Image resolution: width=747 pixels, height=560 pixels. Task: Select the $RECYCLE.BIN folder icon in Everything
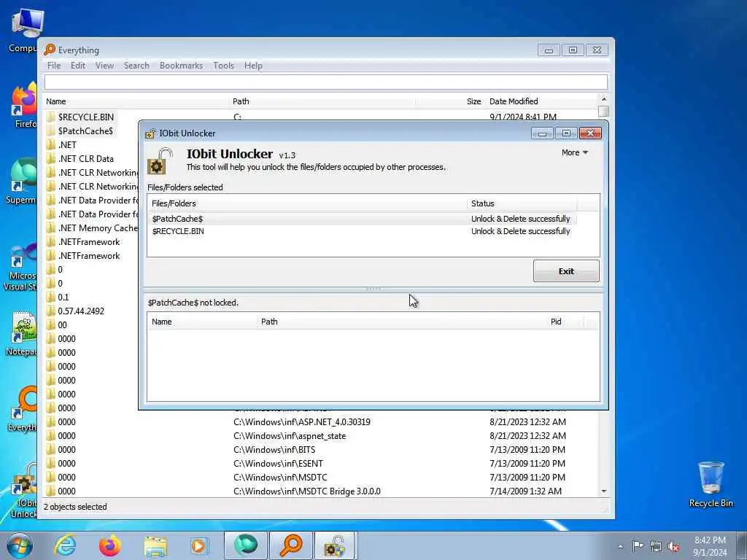point(51,117)
